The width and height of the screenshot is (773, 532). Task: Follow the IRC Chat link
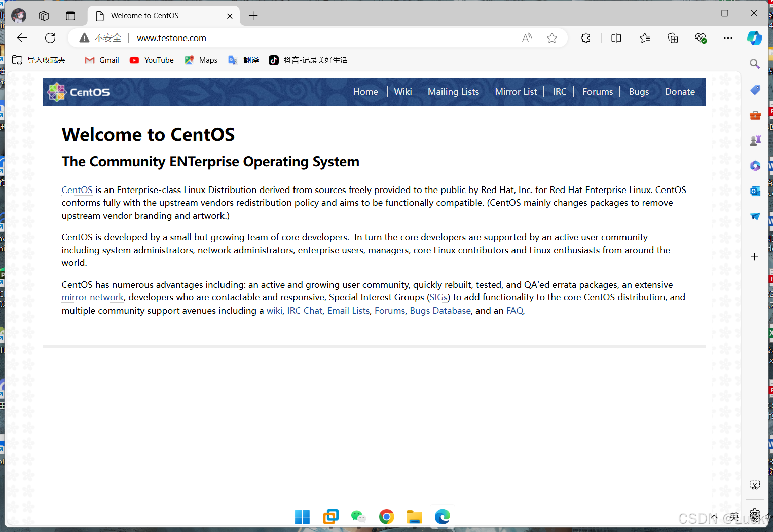(305, 311)
